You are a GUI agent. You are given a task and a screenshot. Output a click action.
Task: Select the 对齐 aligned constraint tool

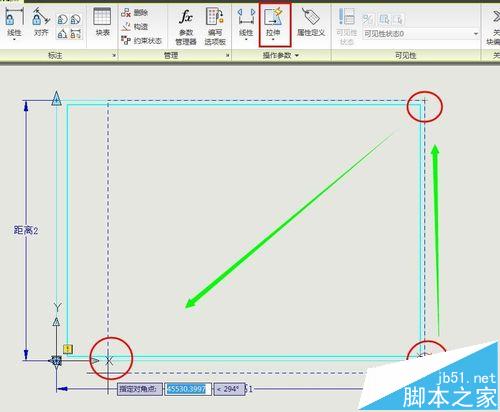coord(41,21)
